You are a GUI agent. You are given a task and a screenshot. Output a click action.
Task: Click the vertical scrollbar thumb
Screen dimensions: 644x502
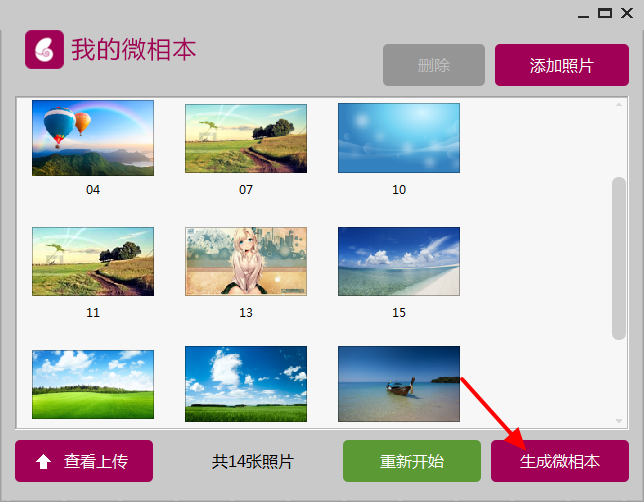pyautogui.click(x=619, y=258)
